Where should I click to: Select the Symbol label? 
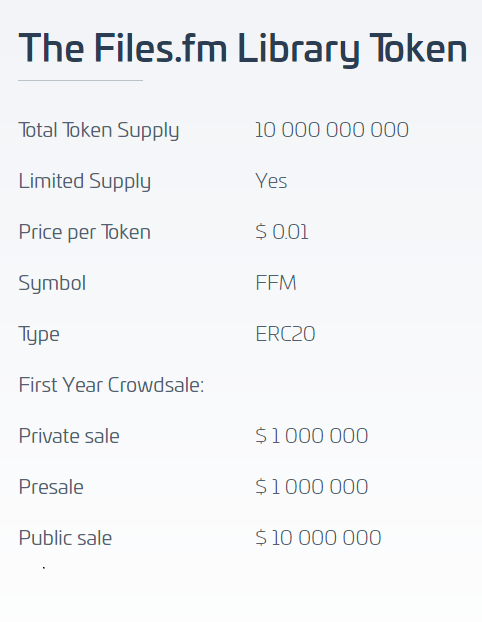click(52, 284)
